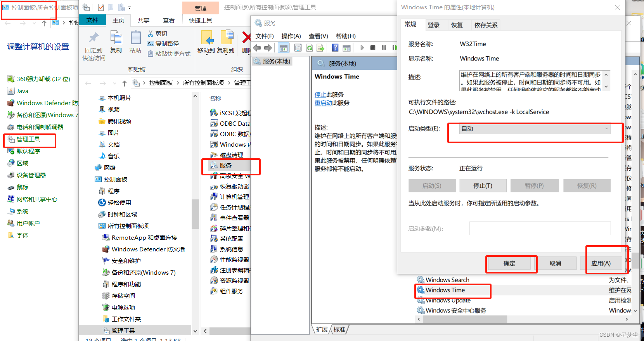Select 服务(本地) node in Services tree

pyautogui.click(x=272, y=61)
